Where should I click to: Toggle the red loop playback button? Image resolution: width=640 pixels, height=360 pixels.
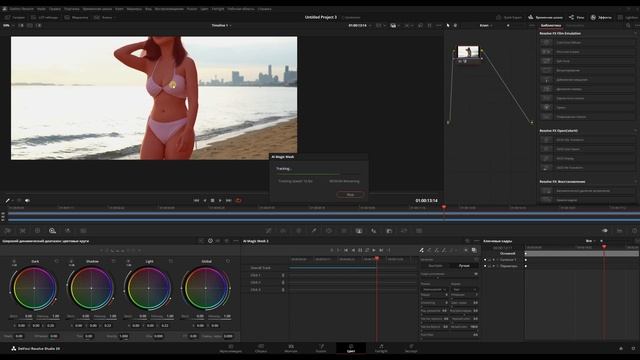click(238, 200)
